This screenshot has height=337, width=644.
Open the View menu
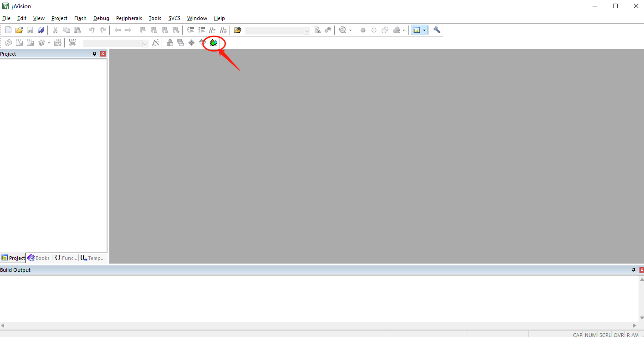click(39, 18)
